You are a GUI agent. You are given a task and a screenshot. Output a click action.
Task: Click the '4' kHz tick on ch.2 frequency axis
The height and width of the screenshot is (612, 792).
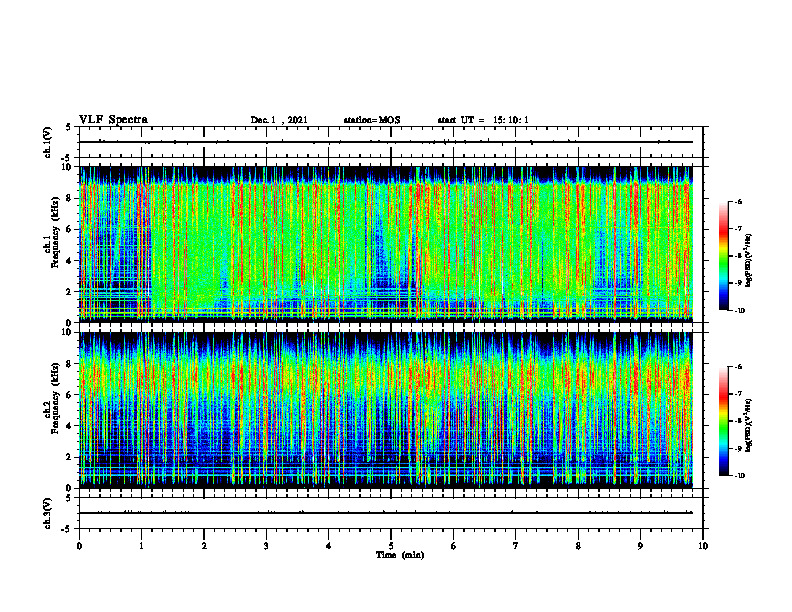pos(69,426)
